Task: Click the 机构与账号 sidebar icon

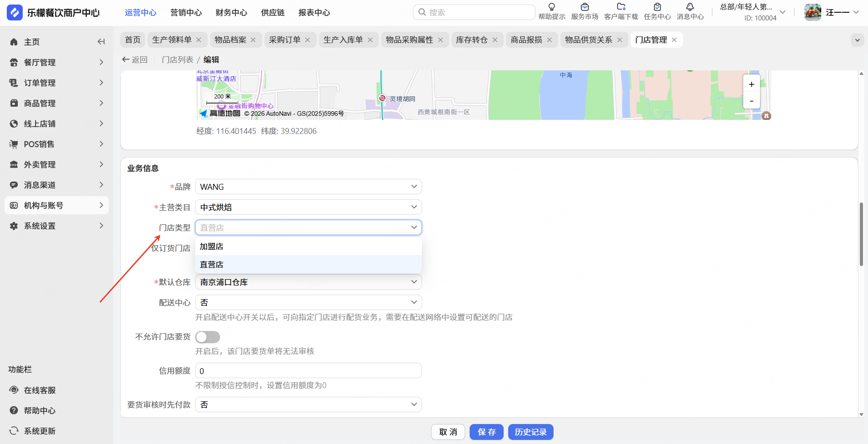Action: click(14, 205)
